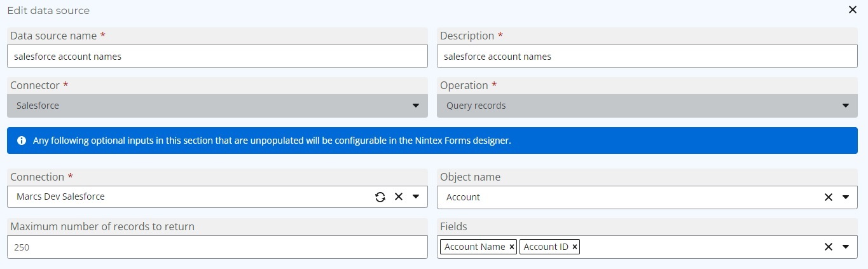Remove the Account Name field tag
Screen dimensions: 868x269
(512, 247)
